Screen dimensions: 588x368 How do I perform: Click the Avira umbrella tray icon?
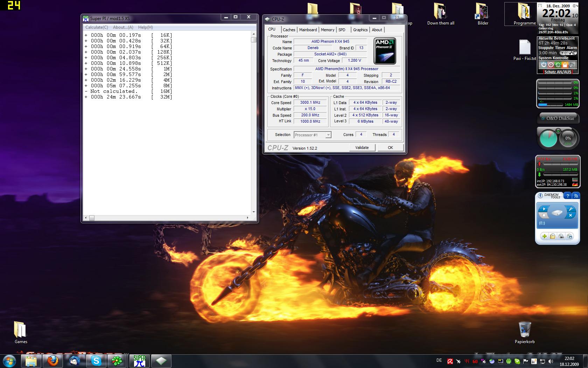coord(450,361)
